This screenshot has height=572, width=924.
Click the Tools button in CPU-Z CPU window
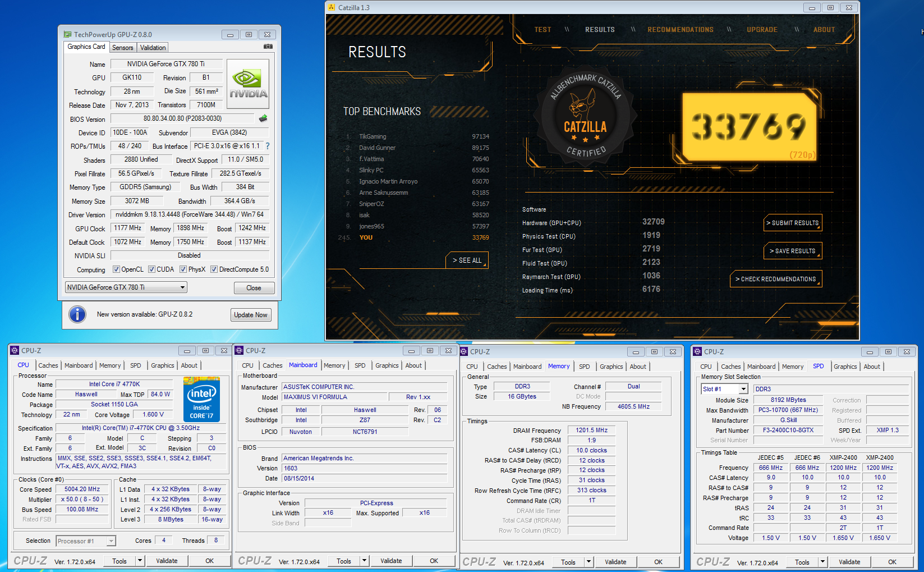click(119, 561)
